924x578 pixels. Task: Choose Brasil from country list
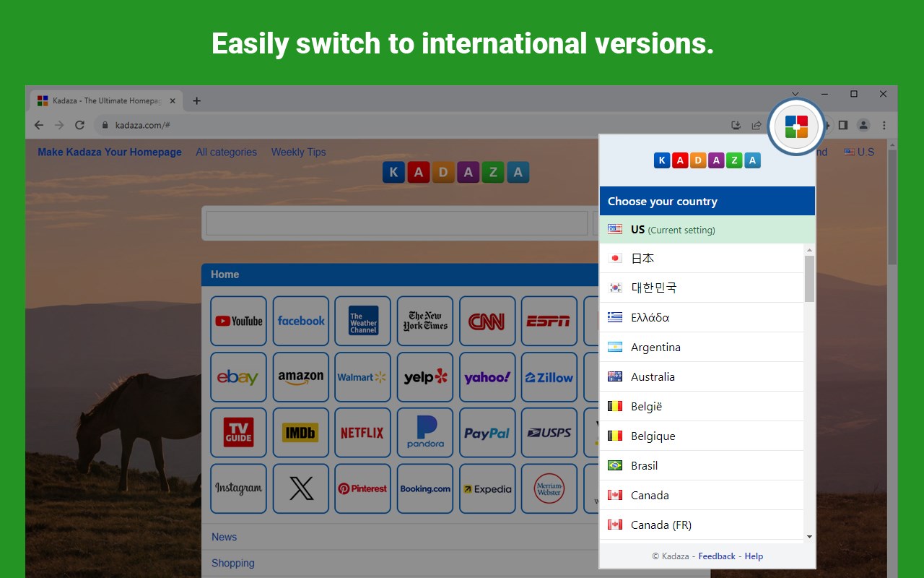[701, 465]
